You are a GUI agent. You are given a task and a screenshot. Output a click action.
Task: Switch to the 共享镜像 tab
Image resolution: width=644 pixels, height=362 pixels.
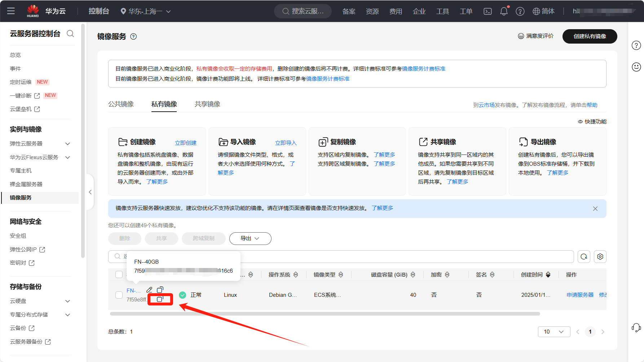click(207, 104)
